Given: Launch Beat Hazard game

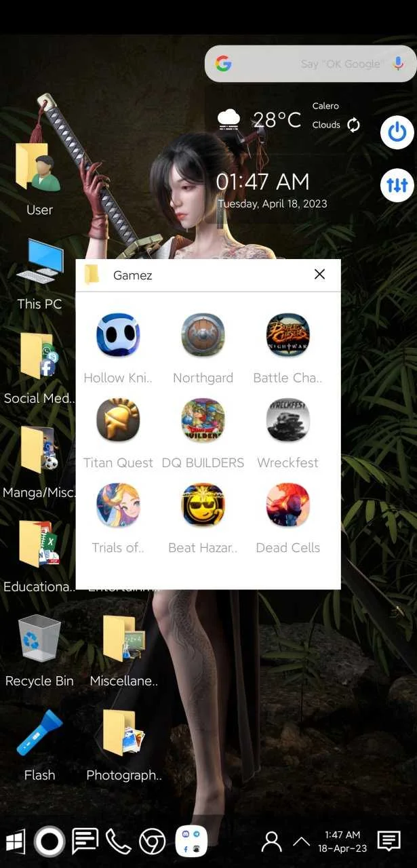Looking at the screenshot, I should (203, 505).
